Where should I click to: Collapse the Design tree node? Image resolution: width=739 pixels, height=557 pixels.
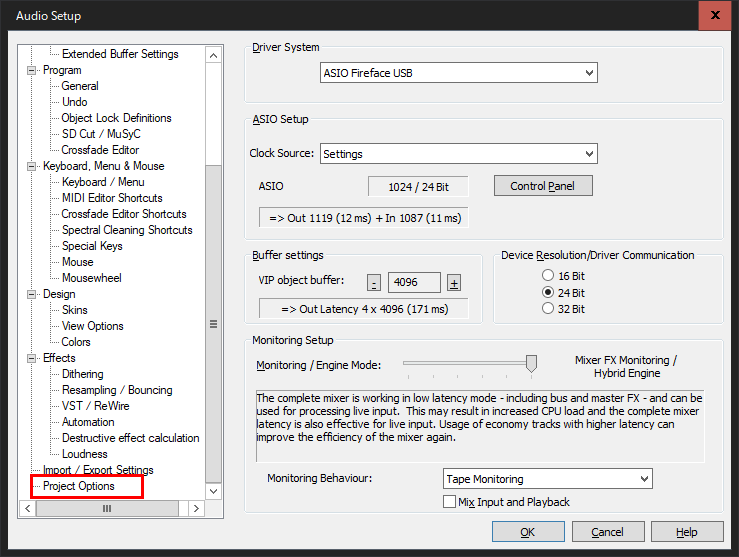(32, 294)
